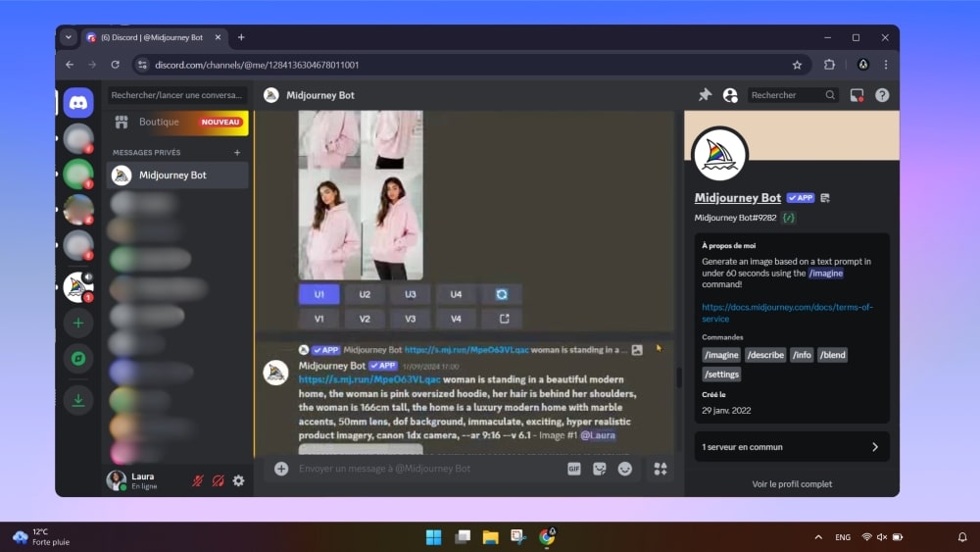The height and width of the screenshot is (552, 980).
Task: Select the /blend command chip
Action: pyautogui.click(x=832, y=355)
